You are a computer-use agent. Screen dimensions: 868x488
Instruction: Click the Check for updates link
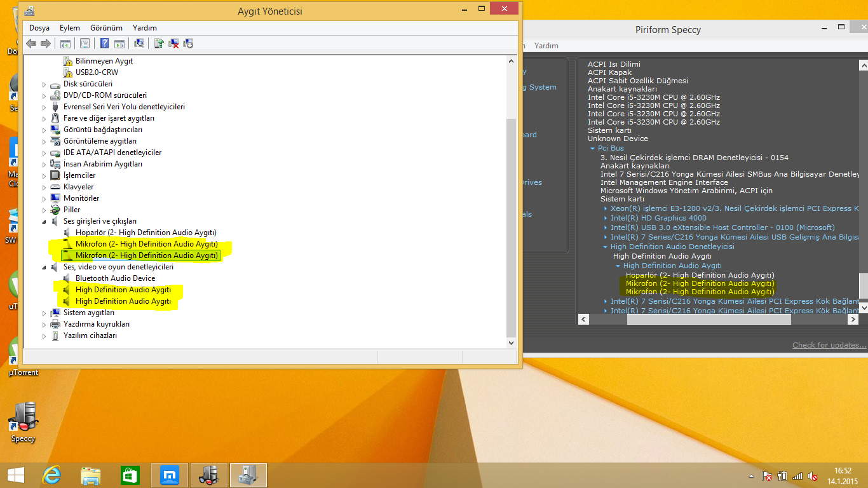point(829,345)
